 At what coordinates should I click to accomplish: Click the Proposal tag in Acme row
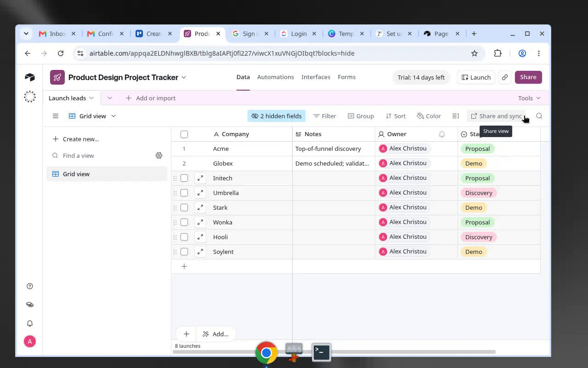(477, 149)
